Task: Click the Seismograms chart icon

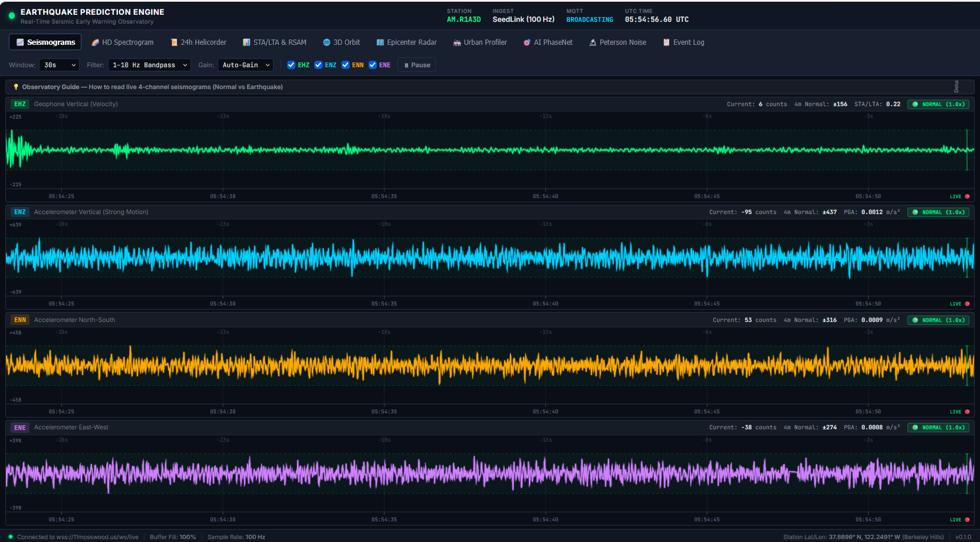Action: 20,42
